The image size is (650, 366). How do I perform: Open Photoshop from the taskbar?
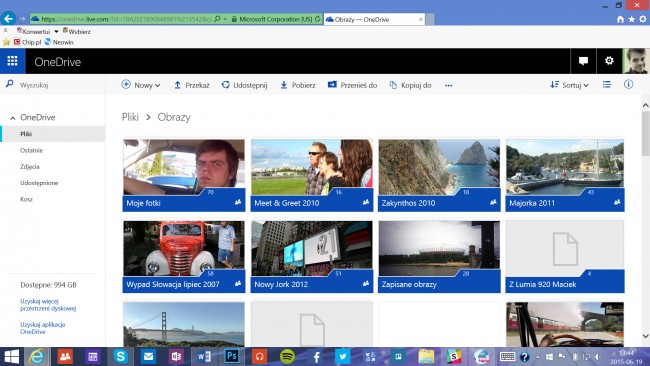[x=231, y=356]
